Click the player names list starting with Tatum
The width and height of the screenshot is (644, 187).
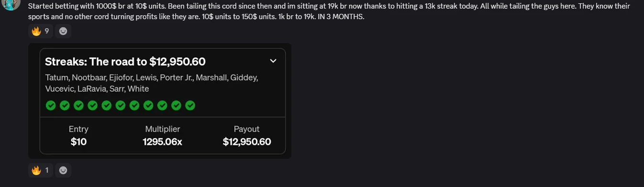point(152,83)
